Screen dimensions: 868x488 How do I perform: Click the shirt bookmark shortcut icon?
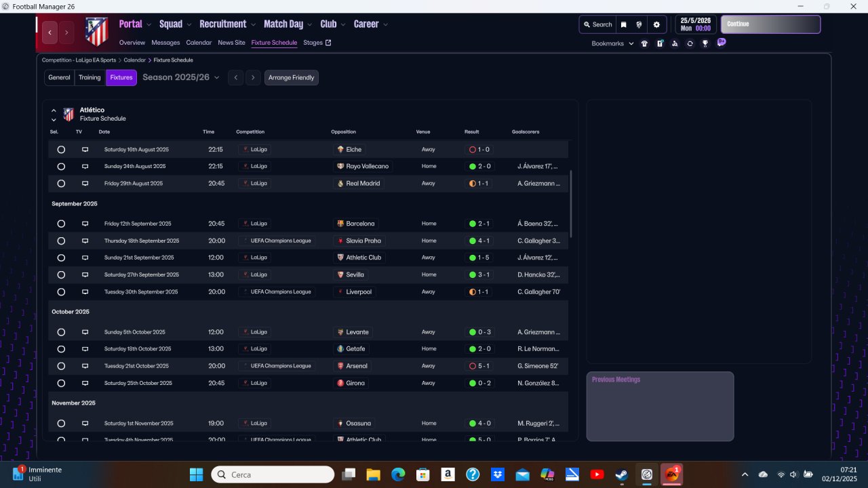[x=644, y=43]
